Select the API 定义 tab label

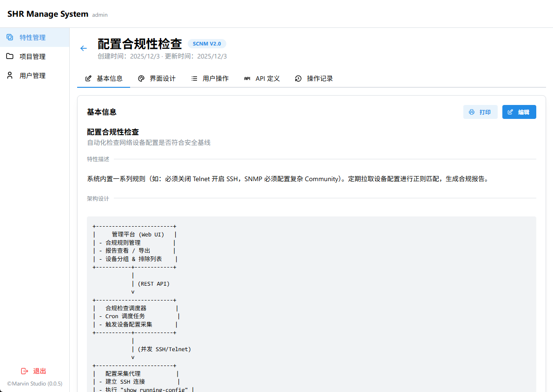pyautogui.click(x=268, y=78)
